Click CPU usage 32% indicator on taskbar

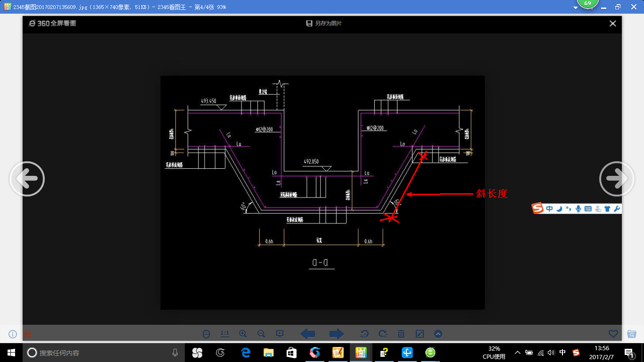[x=494, y=353]
